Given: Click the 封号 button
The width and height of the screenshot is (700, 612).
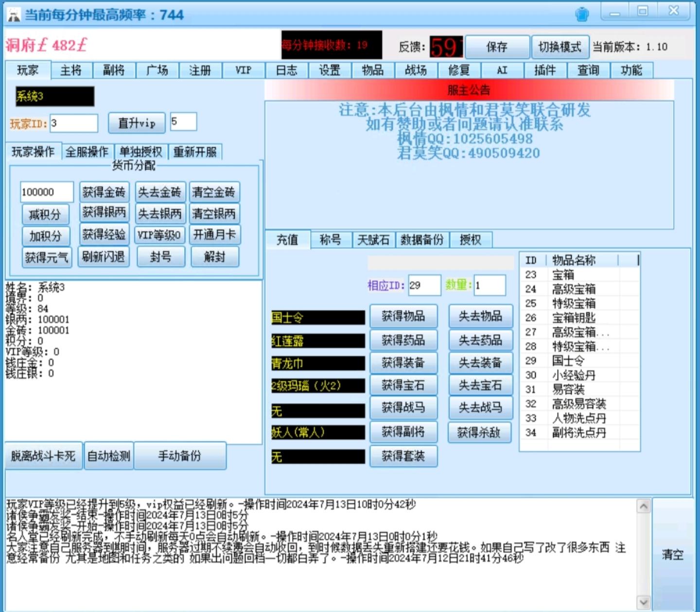Looking at the screenshot, I should pyautogui.click(x=161, y=257).
